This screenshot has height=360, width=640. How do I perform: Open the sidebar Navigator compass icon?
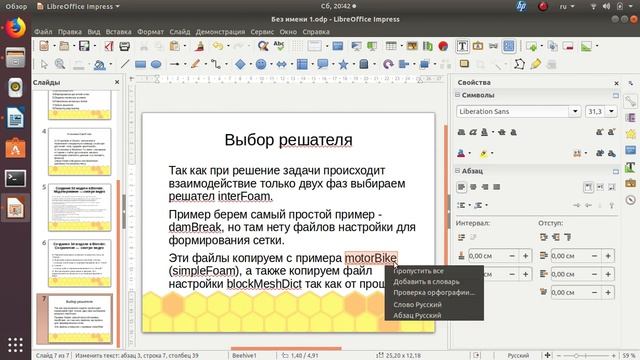point(631,200)
